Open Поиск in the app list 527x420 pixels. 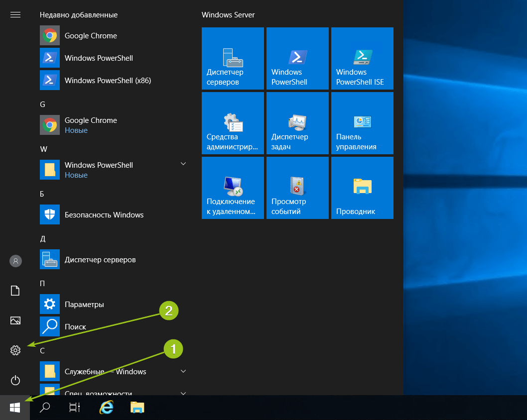(114, 326)
